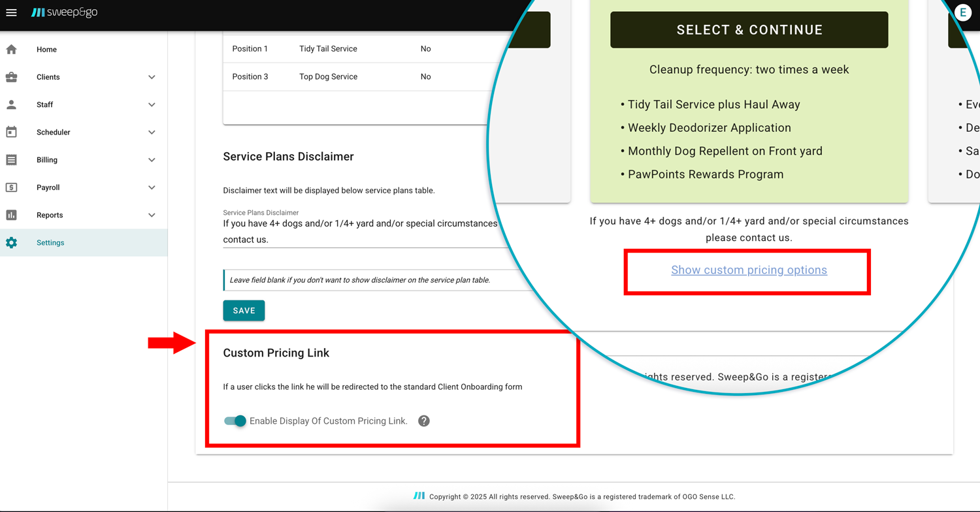Expand the Billing section
Viewport: 980px width, 512px height.
(152, 159)
